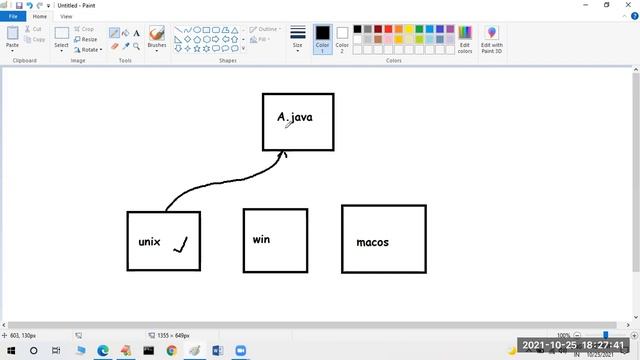Open Zoom from the taskbar
The width and height of the screenshot is (640, 360).
240,351
